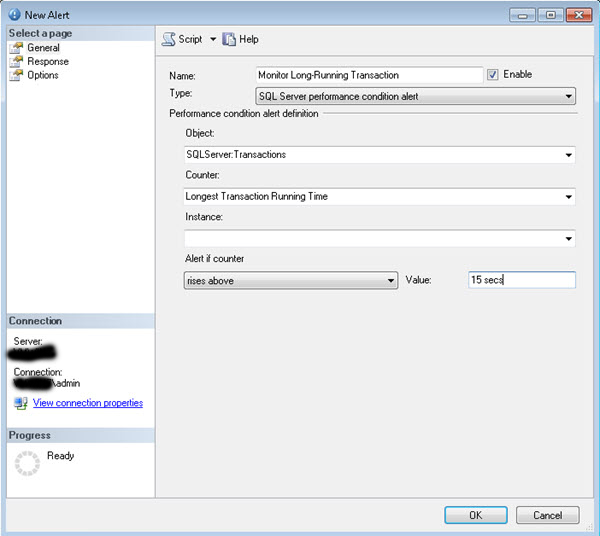Click the alert Name text field
600x536 pixels.
pyautogui.click(x=369, y=75)
